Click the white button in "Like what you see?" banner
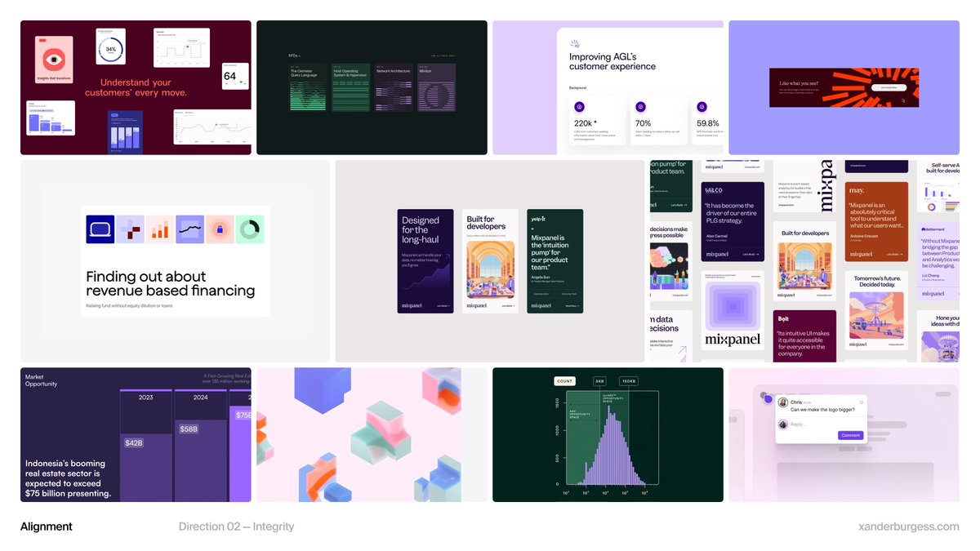The image size is (980, 551). click(889, 87)
